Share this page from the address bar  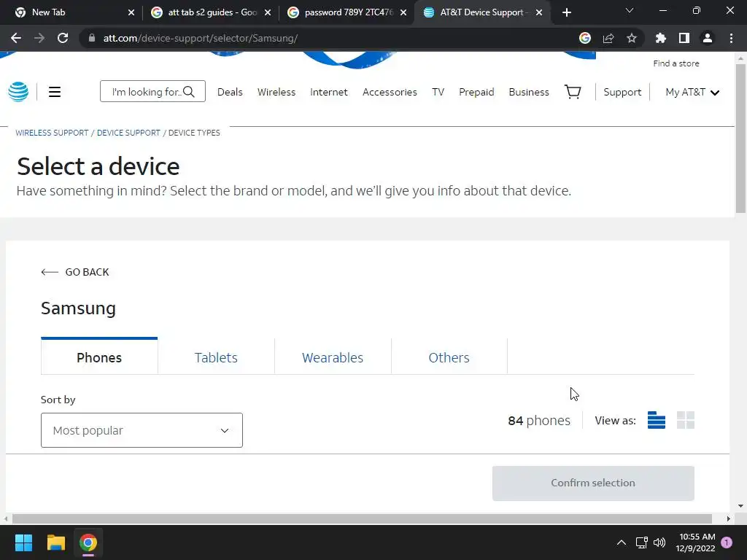[x=608, y=38]
